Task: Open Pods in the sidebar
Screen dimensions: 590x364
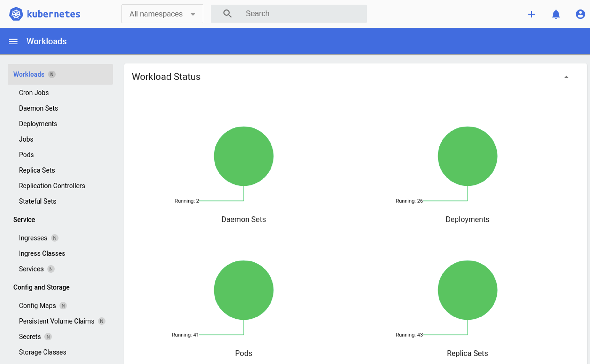Action: click(x=26, y=154)
